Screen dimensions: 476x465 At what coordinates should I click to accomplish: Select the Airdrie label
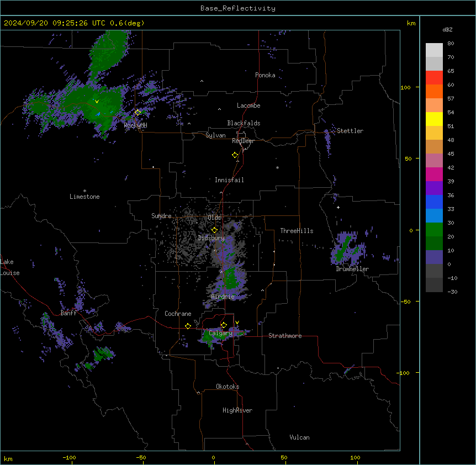point(223,297)
